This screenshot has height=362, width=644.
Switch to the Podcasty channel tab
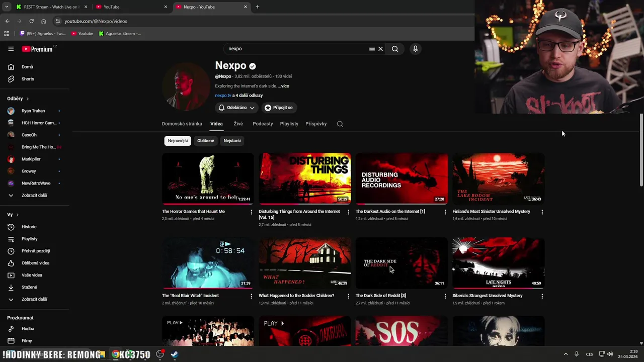pyautogui.click(x=263, y=124)
